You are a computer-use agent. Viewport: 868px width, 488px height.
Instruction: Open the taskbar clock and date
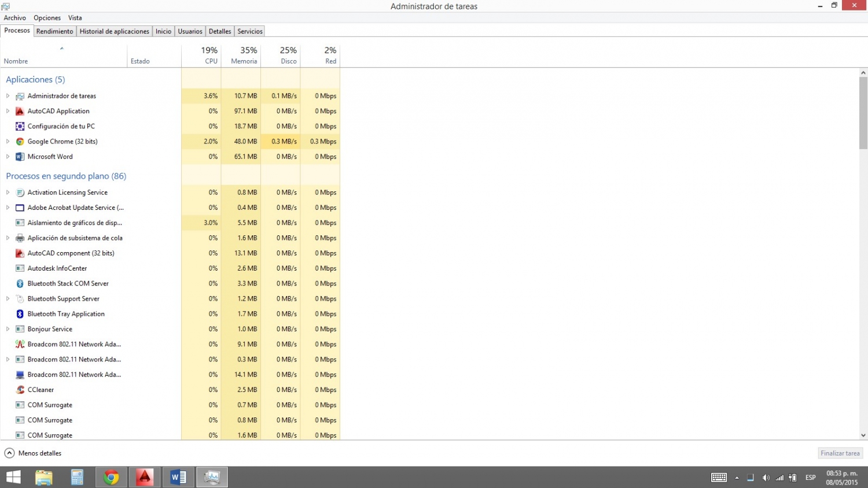[x=842, y=478]
